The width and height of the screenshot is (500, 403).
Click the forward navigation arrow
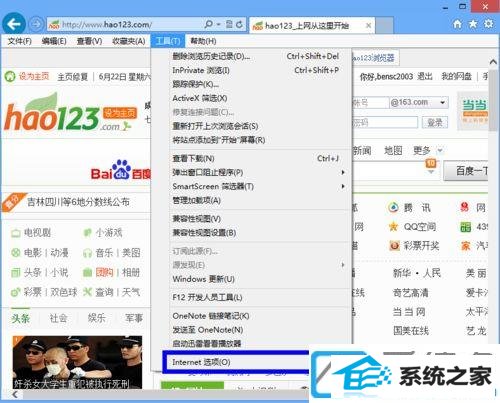pyautogui.click(x=36, y=24)
